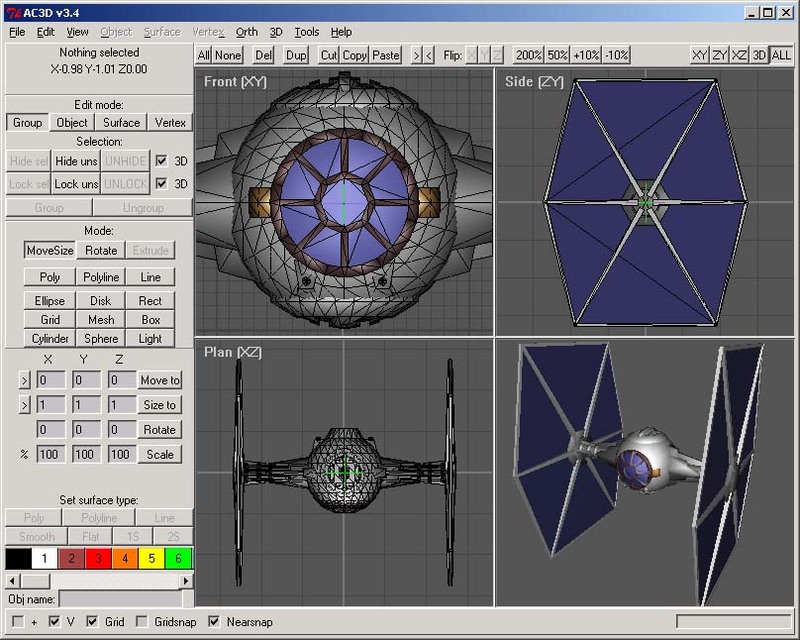Image resolution: width=800 pixels, height=640 pixels.
Task: Switch to XZ view layout
Action: [739, 55]
